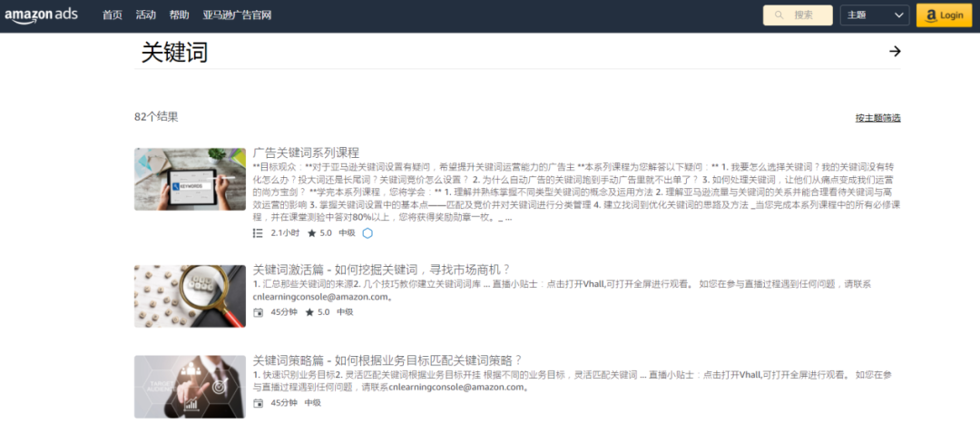Click the Login button
The width and height of the screenshot is (980, 424).
[x=944, y=15]
